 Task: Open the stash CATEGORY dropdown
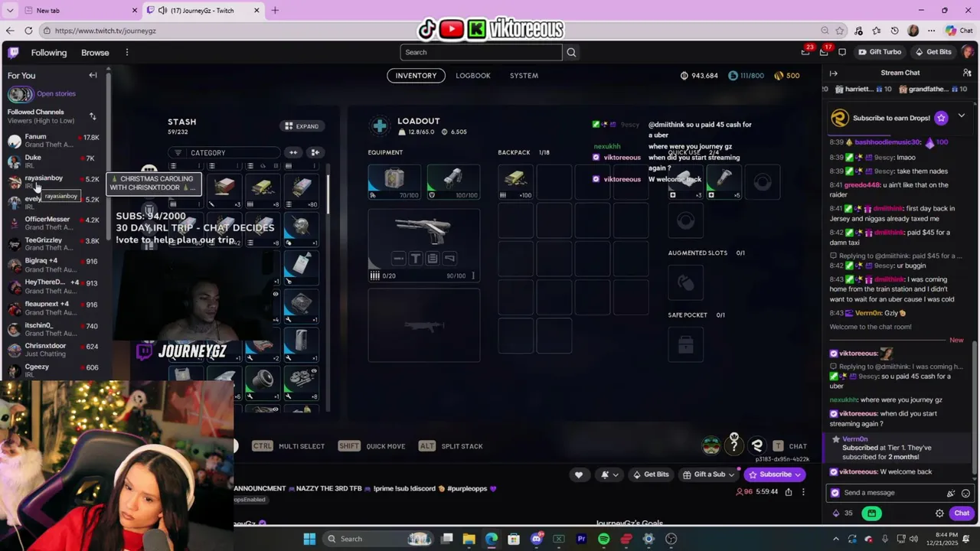[x=224, y=152]
